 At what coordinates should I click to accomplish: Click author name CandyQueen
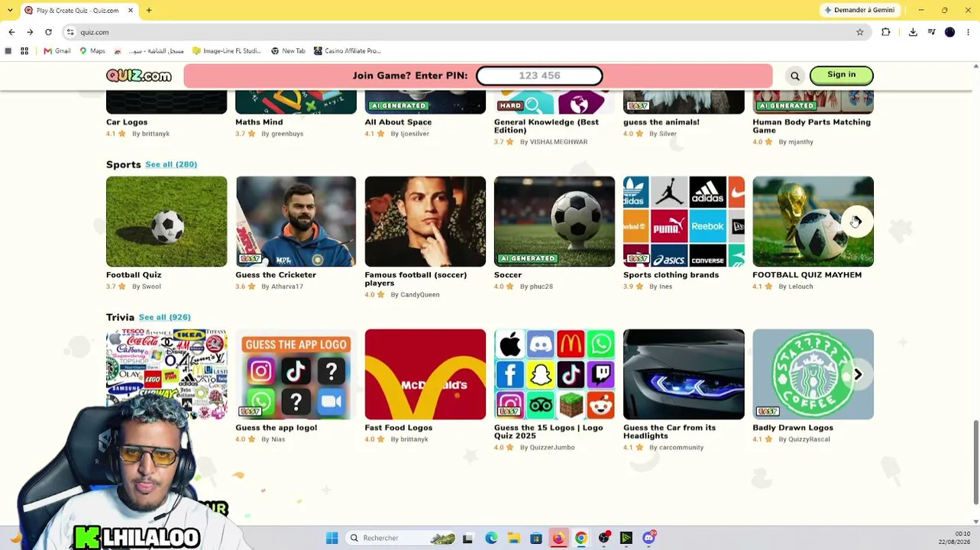pyautogui.click(x=419, y=295)
